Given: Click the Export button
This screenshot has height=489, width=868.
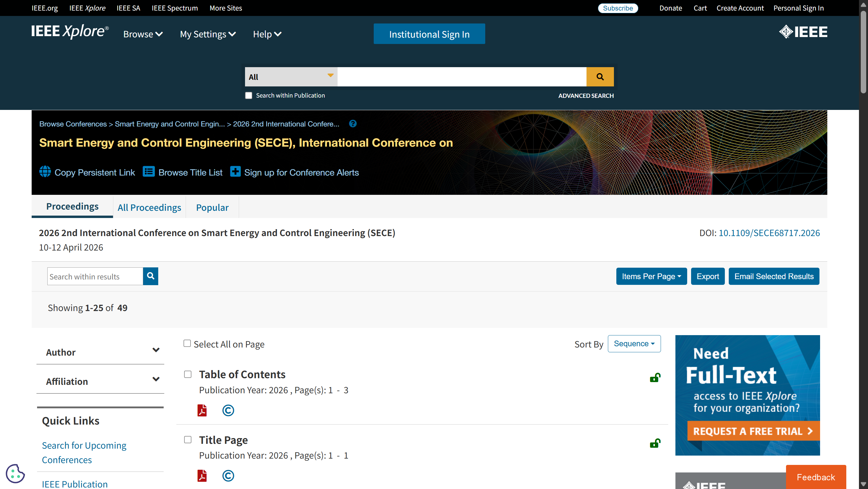Looking at the screenshot, I should (708, 276).
